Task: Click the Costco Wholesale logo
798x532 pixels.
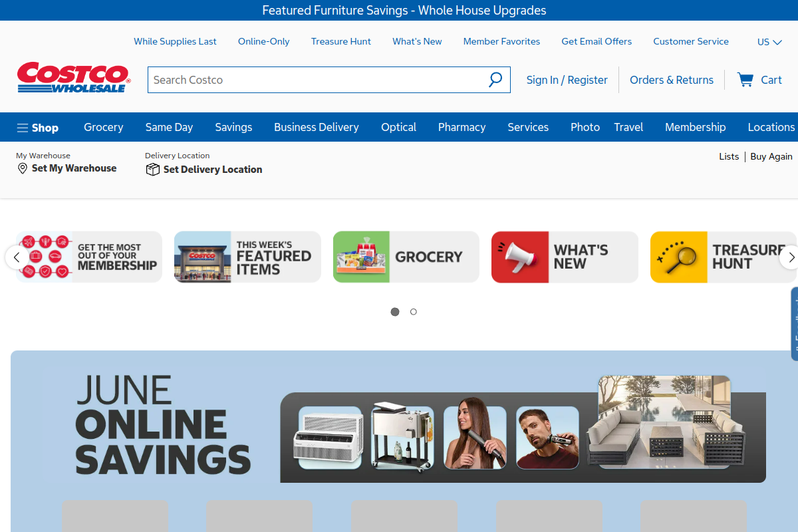Action: (74, 78)
